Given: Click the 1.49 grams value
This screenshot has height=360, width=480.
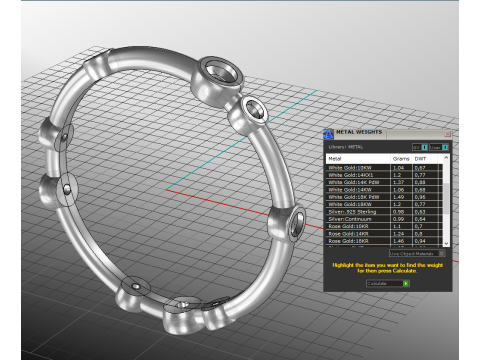Looking at the screenshot, I should 398,197.
